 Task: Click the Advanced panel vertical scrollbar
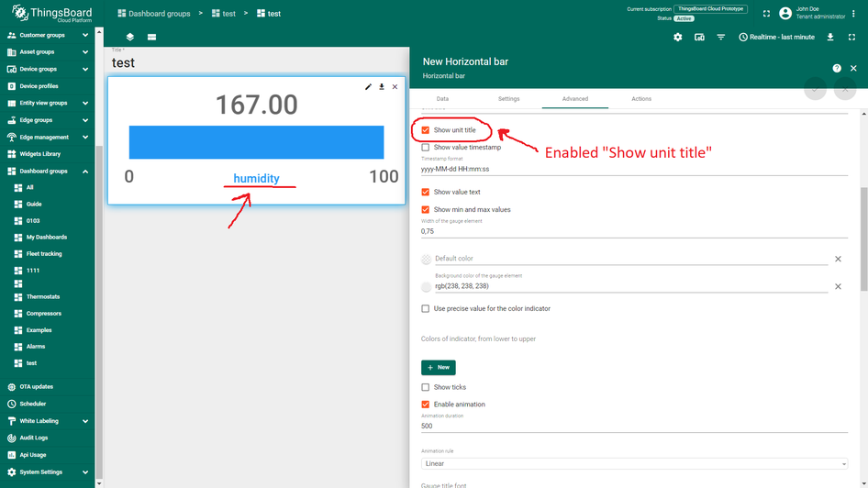point(863,239)
